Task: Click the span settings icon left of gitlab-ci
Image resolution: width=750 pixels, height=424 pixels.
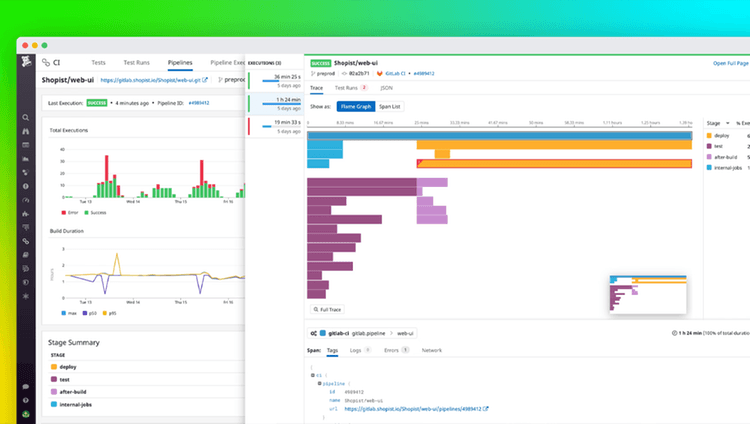Action: [x=313, y=333]
